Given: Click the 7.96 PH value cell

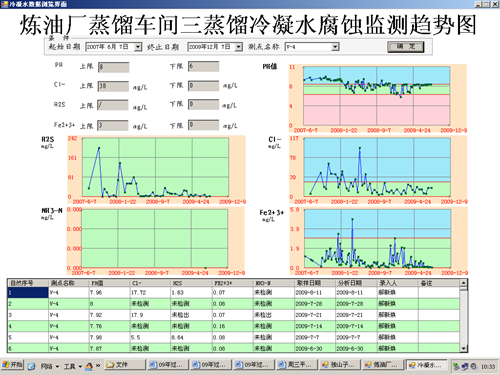Looking at the screenshot, I should click(x=110, y=293).
